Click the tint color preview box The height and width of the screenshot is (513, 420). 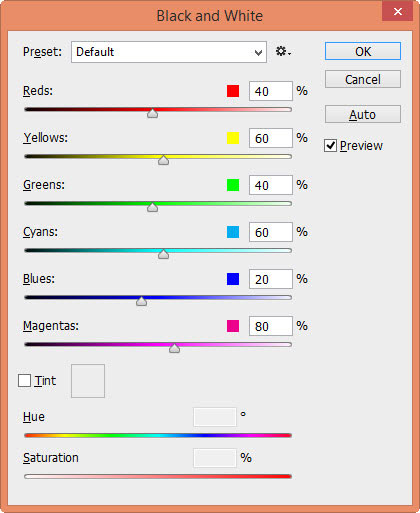coord(88,381)
